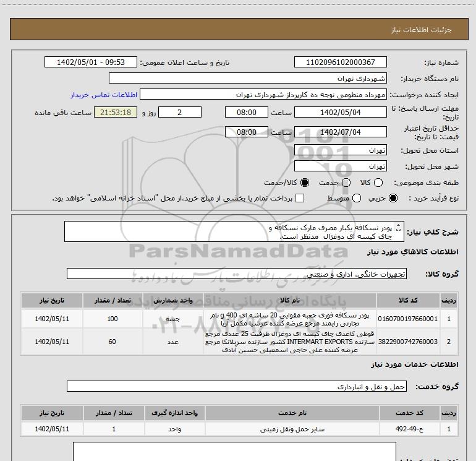Click service name سایر حمل ونقل زمینی
Screen dimensions: 476x461
[x=292, y=429]
